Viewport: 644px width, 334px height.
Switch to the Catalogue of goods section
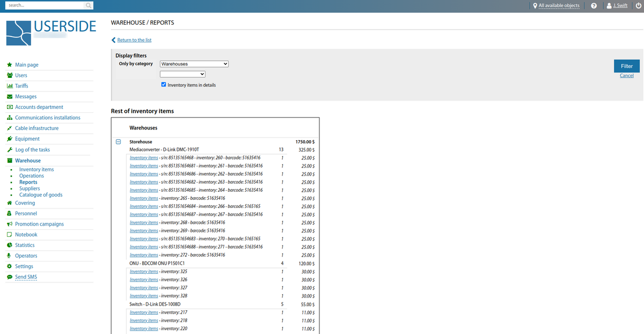[40, 194]
